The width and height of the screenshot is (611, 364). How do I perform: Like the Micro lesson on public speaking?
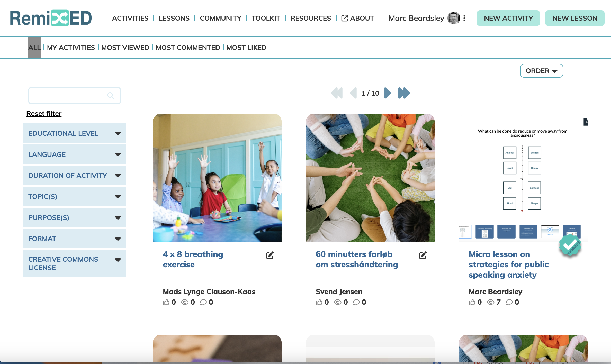[472, 302]
